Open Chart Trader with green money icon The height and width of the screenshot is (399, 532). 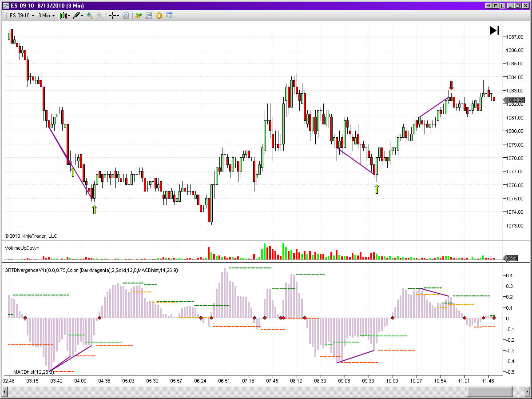(x=138, y=16)
